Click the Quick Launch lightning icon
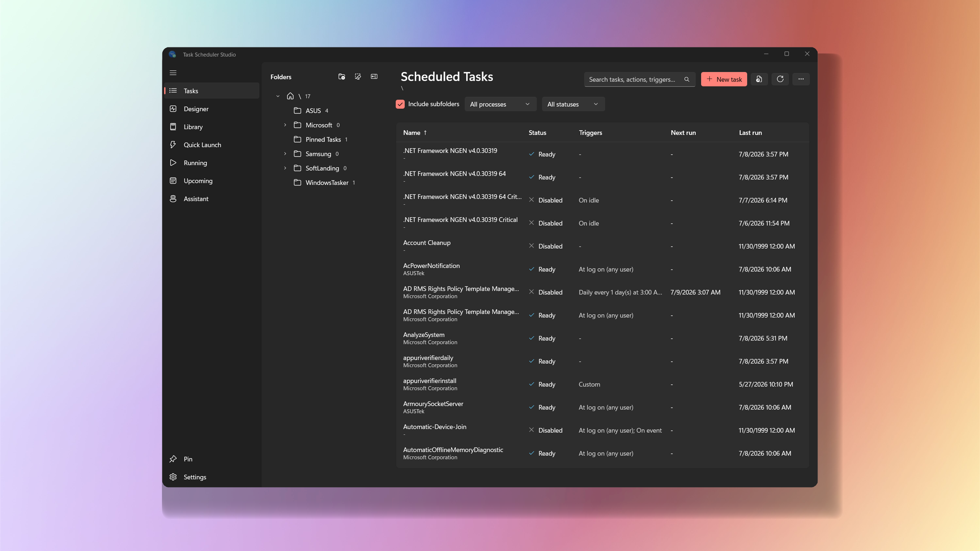The image size is (980, 551). (173, 145)
